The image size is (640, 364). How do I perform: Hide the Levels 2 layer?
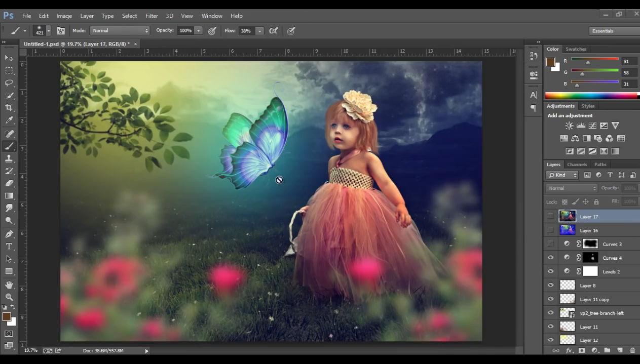[x=550, y=271]
